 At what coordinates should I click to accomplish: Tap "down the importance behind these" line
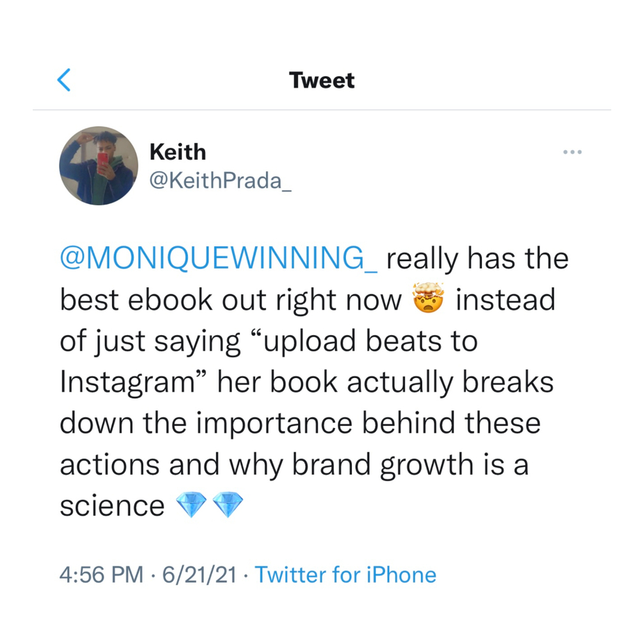point(301,423)
